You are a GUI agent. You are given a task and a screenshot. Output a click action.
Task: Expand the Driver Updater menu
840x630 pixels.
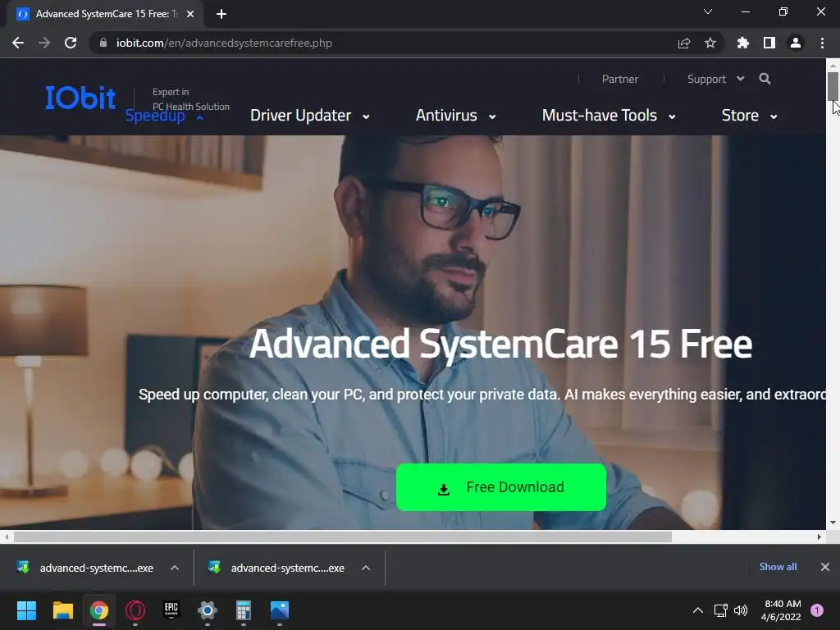pos(309,116)
